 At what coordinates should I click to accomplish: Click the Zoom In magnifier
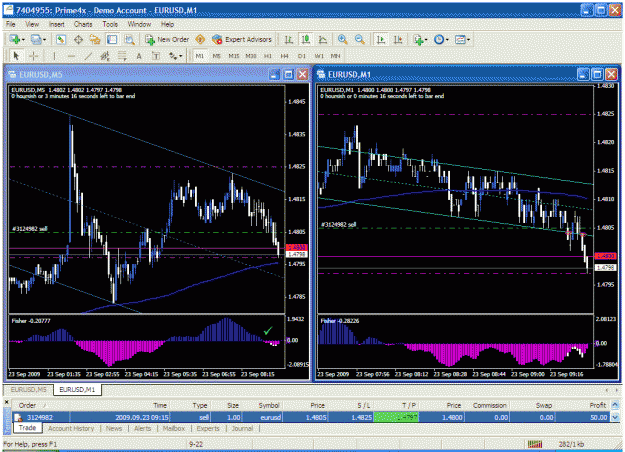(x=342, y=39)
